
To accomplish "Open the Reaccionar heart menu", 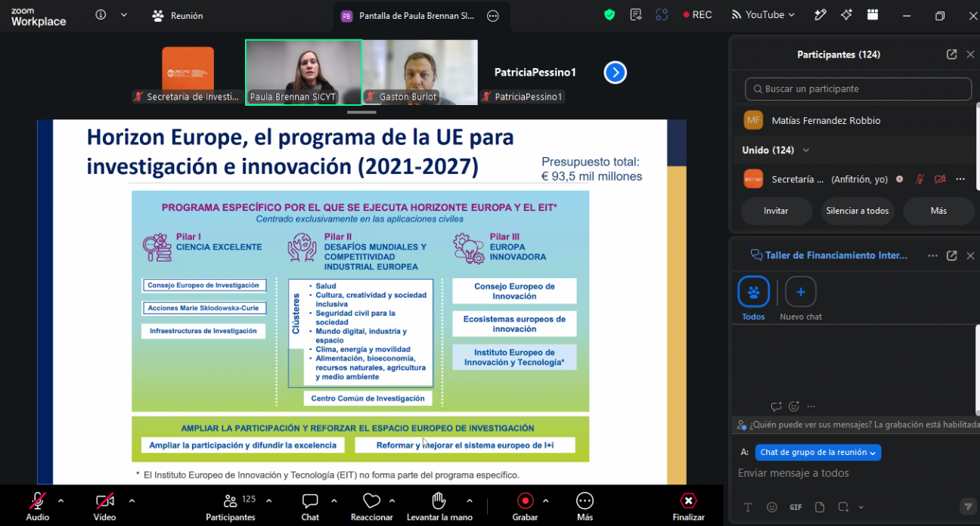I will 371,506.
